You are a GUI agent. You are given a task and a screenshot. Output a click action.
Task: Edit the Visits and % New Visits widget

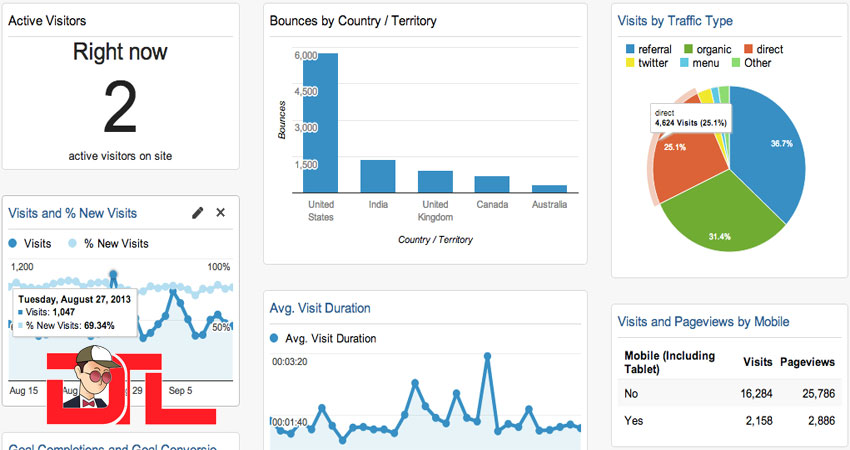click(x=198, y=213)
